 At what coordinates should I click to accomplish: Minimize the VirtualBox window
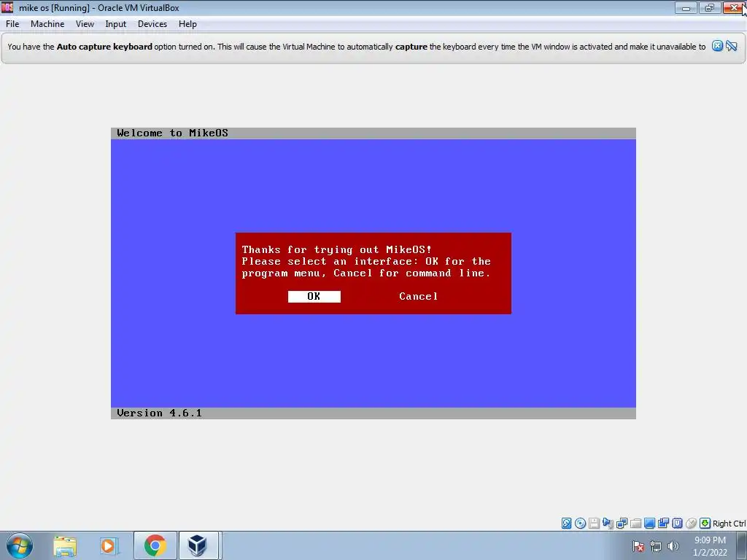point(686,7)
